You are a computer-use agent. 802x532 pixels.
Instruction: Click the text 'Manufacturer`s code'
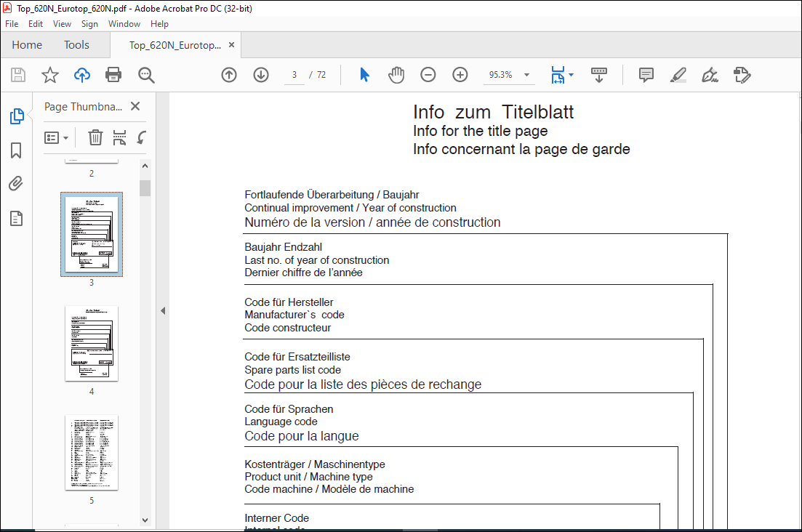294,315
